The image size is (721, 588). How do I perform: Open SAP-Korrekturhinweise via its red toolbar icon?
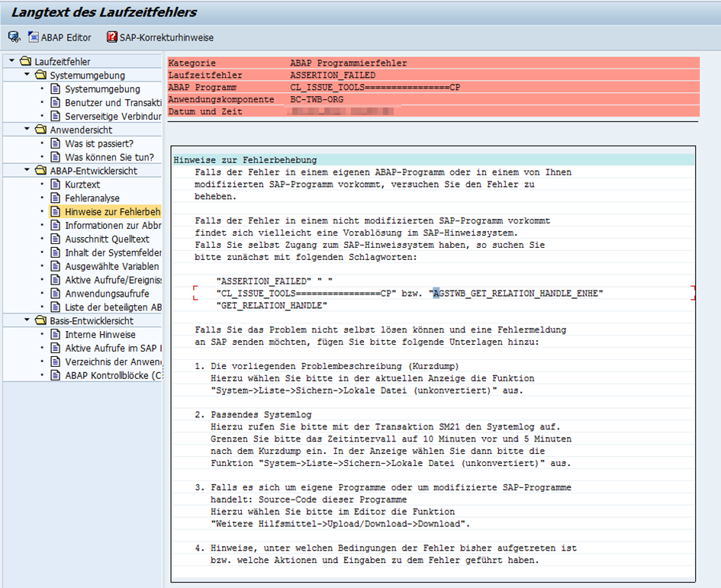[111, 37]
